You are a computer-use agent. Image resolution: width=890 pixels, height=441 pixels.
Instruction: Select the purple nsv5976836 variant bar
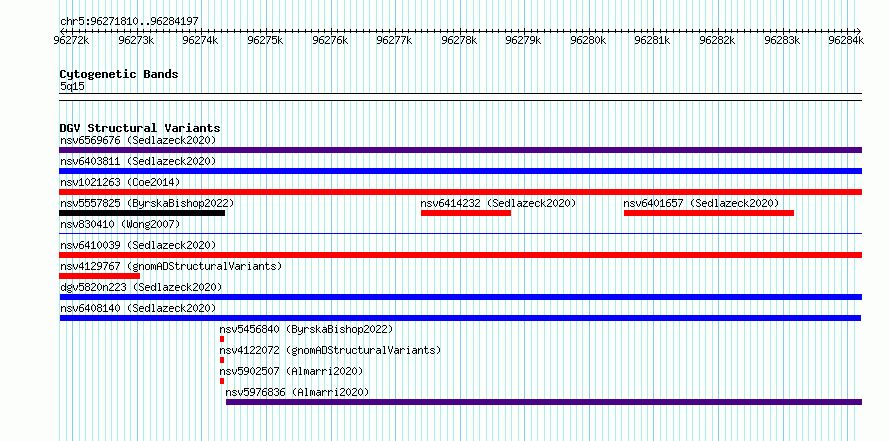point(544,402)
